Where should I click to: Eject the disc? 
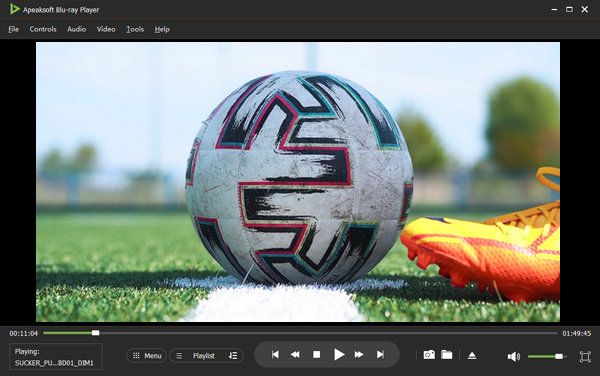coord(472,356)
